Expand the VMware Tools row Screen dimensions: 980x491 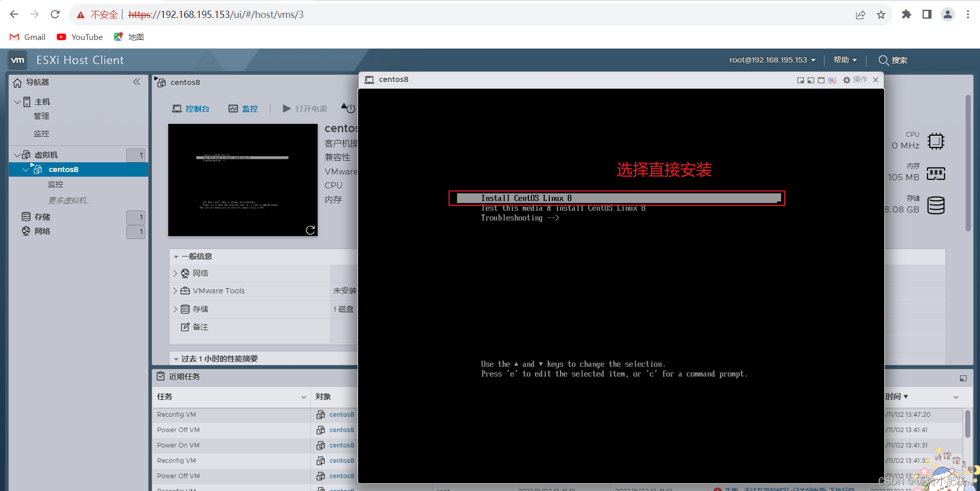point(175,291)
